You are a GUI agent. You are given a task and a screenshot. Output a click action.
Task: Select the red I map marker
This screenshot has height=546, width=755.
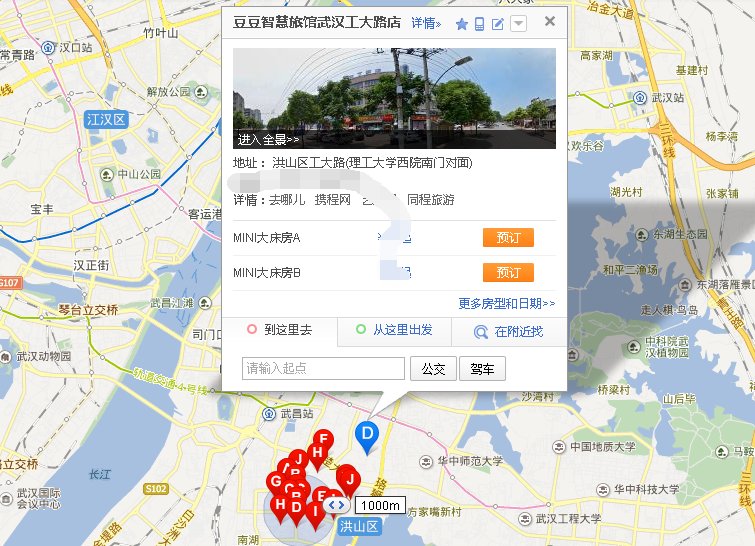pos(315,515)
